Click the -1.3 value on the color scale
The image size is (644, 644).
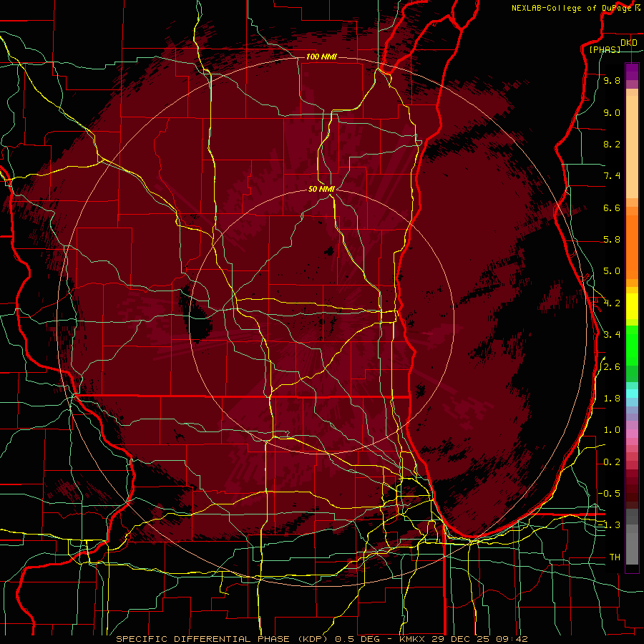610,525
